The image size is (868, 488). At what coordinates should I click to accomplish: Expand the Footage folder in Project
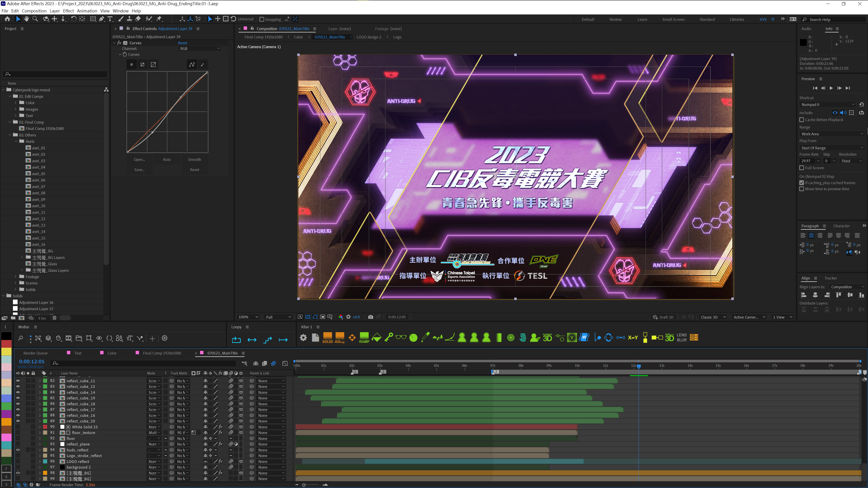(16, 277)
